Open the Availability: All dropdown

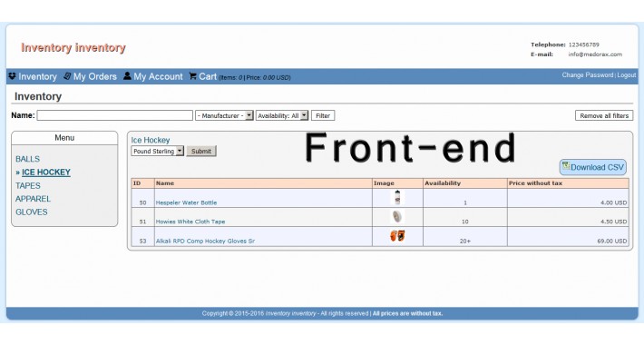tap(282, 115)
